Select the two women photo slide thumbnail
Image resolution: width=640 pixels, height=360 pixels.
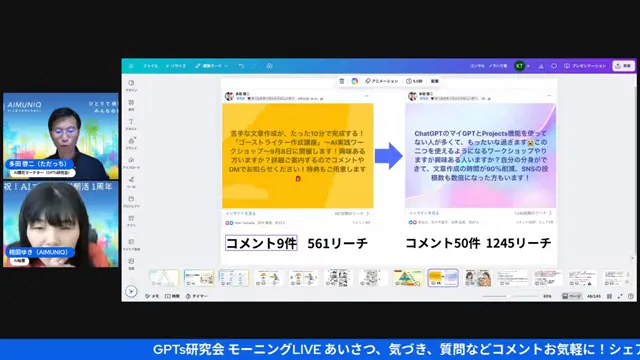click(x=478, y=278)
